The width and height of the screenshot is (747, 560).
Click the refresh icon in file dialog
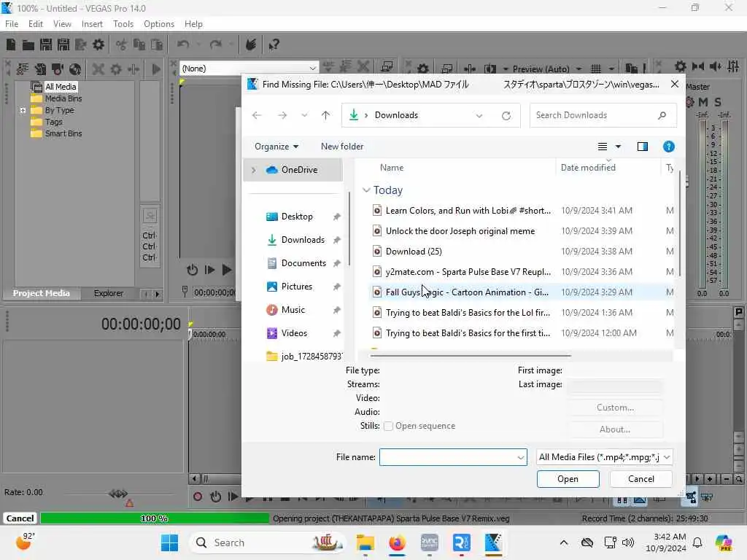pyautogui.click(x=506, y=115)
